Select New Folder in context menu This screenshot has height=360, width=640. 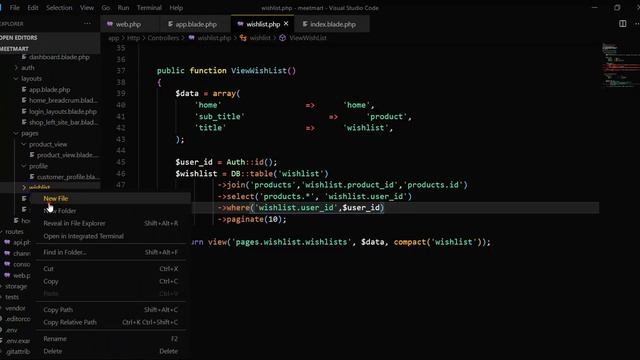click(x=111, y=211)
